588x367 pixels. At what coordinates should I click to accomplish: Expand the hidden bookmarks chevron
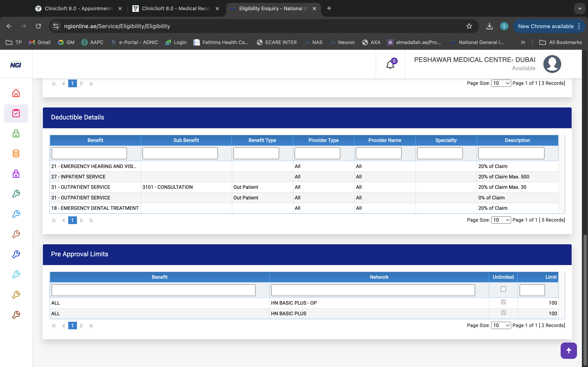click(523, 42)
